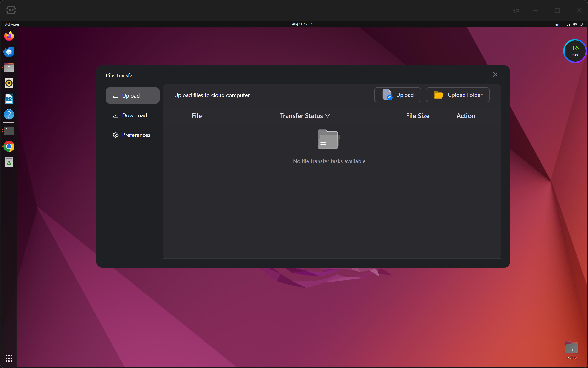Minimize the remote desktop client window

click(536, 11)
